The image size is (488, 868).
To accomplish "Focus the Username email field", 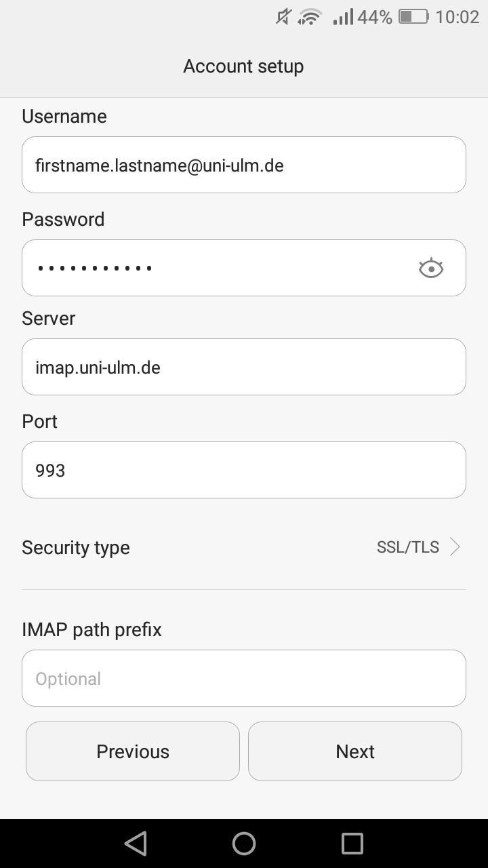I will tap(244, 165).
